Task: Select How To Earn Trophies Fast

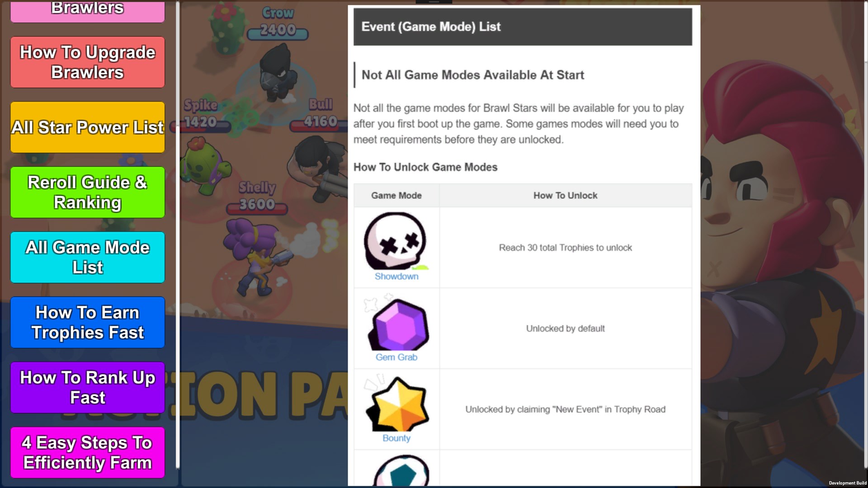Action: click(x=88, y=323)
